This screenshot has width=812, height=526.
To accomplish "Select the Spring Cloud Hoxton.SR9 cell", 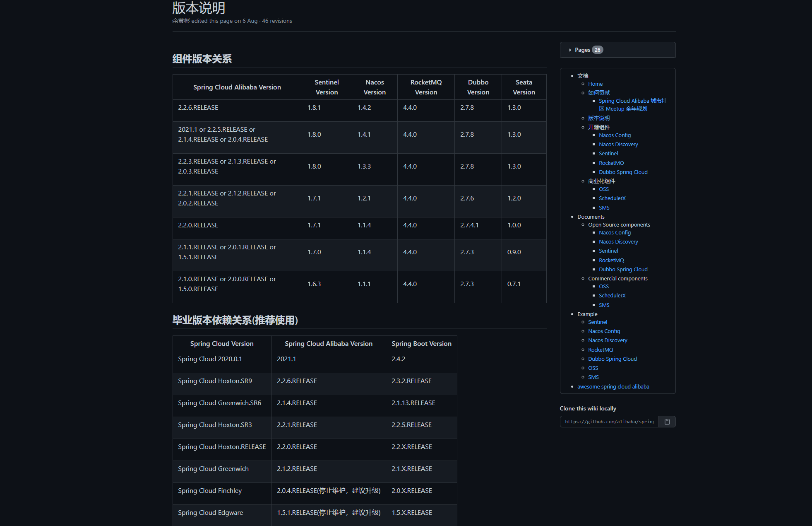I will (222, 384).
